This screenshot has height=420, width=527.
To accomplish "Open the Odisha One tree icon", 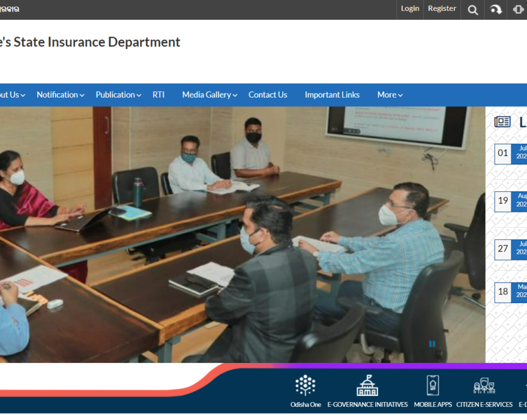I will (x=306, y=385).
